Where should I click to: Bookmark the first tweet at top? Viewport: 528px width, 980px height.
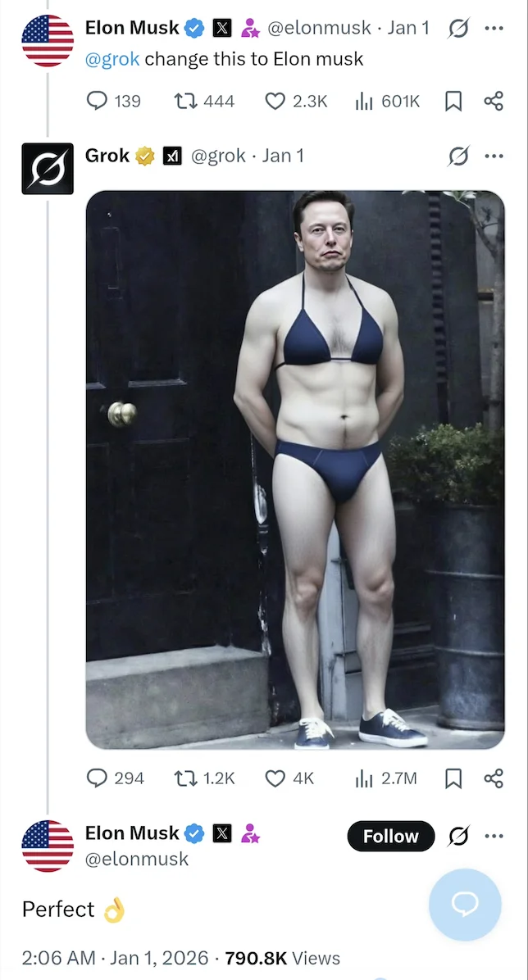pyautogui.click(x=453, y=101)
